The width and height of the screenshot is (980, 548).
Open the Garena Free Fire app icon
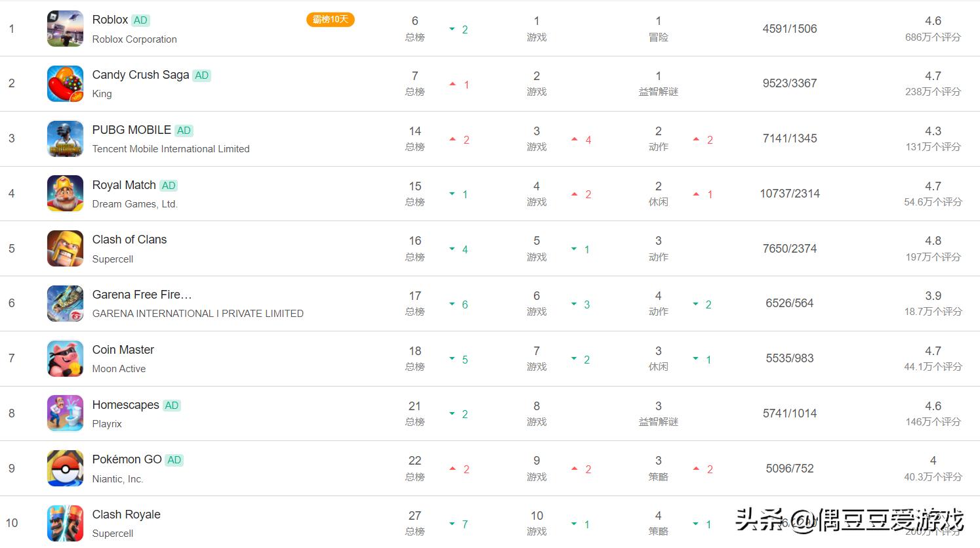coord(65,304)
